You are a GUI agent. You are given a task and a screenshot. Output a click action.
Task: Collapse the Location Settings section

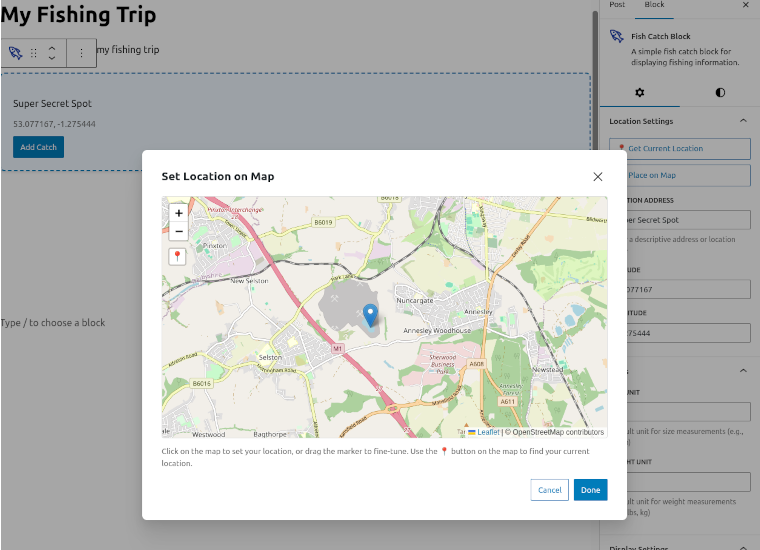point(743,121)
